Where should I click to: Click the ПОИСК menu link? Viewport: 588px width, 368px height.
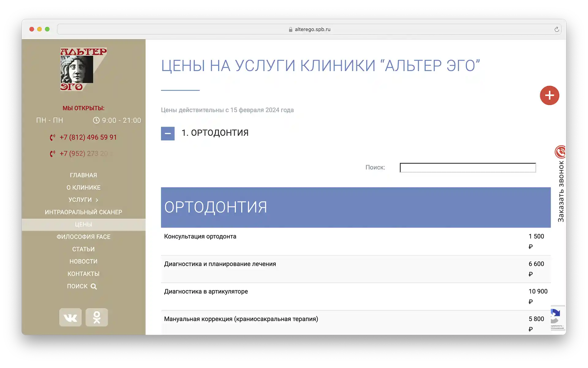77,286
